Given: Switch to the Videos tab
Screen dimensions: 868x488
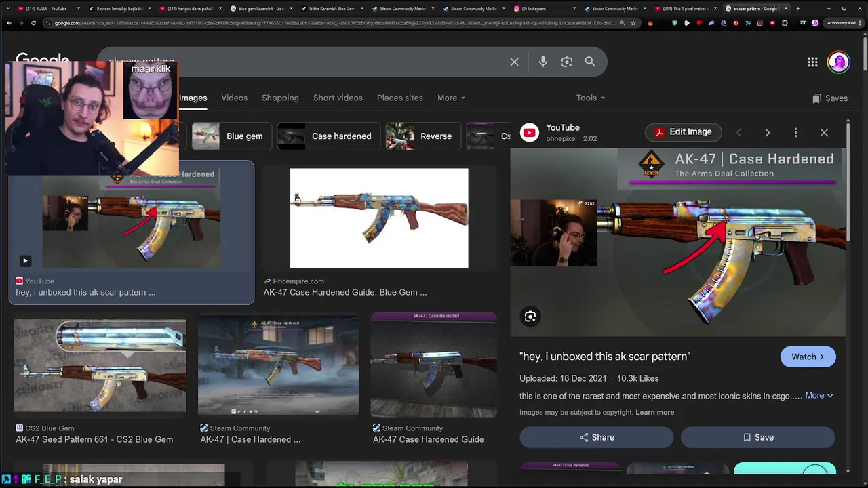Looking at the screenshot, I should (235, 98).
